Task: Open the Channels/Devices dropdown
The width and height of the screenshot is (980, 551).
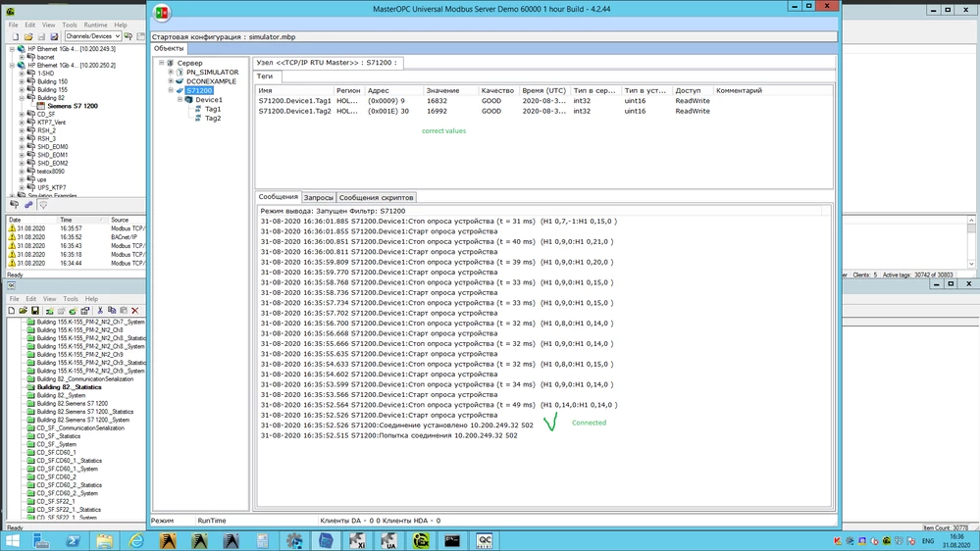Action: 92,36
